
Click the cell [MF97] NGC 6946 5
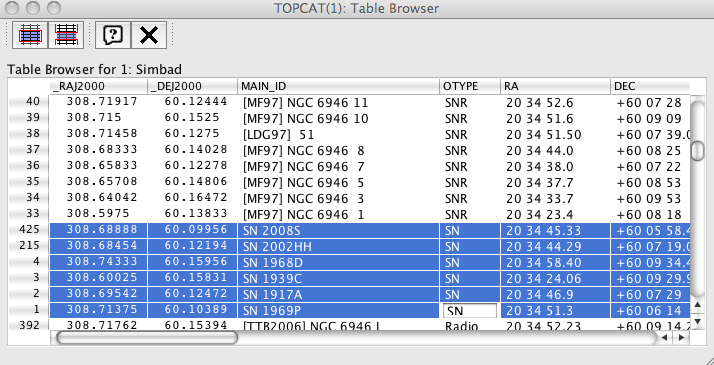[x=338, y=182]
